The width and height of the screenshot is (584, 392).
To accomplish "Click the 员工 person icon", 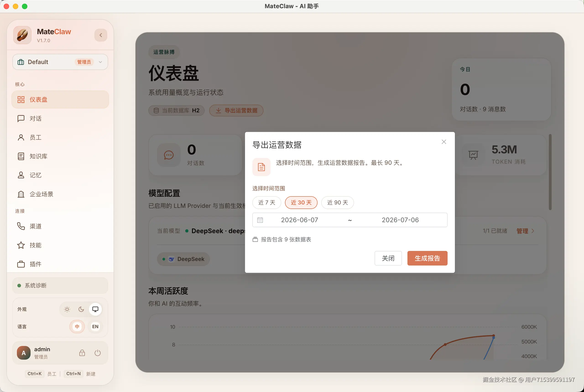I will point(21,137).
